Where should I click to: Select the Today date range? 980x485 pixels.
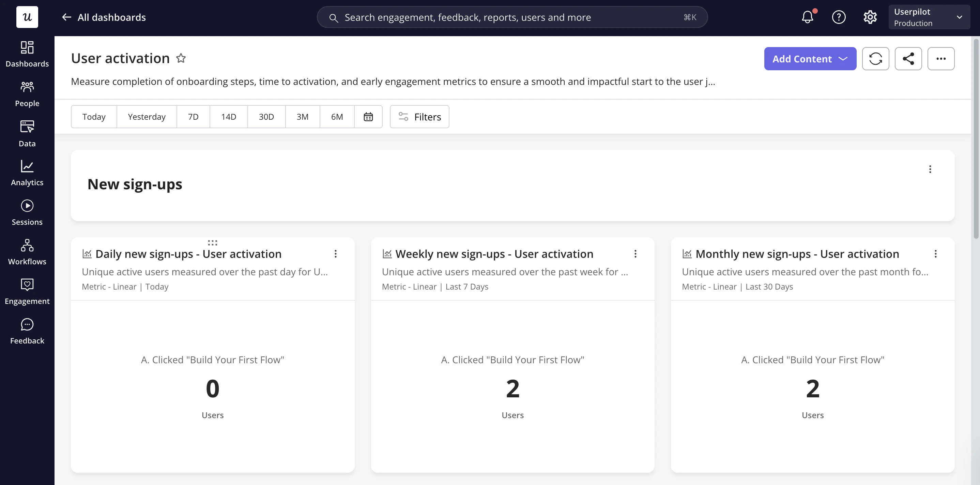[x=94, y=117]
